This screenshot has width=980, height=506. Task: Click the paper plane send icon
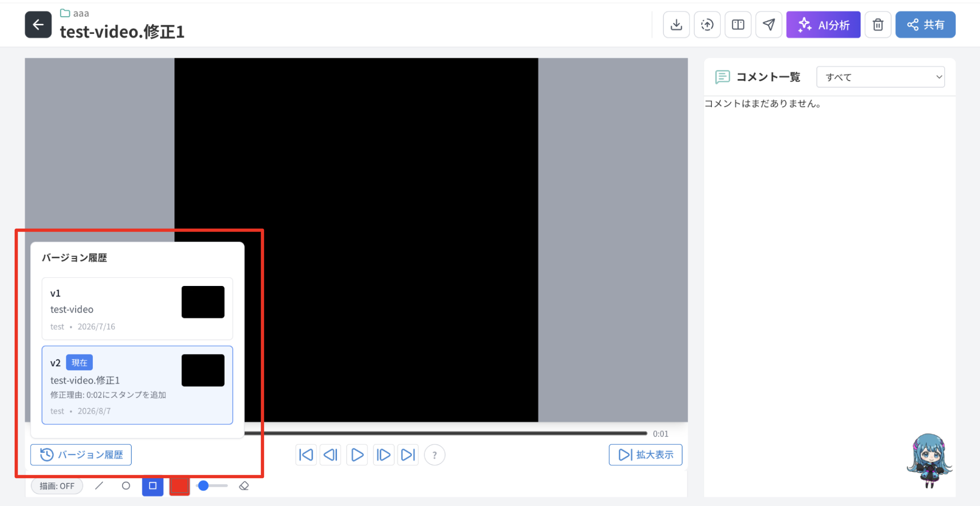[769, 25]
